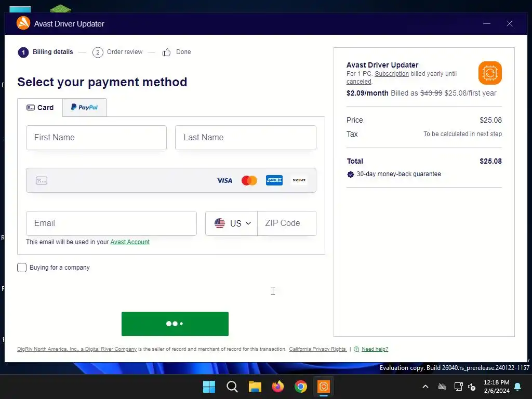The image size is (532, 399).
Task: Close the Avast Driver Updater window
Action: tap(510, 23)
